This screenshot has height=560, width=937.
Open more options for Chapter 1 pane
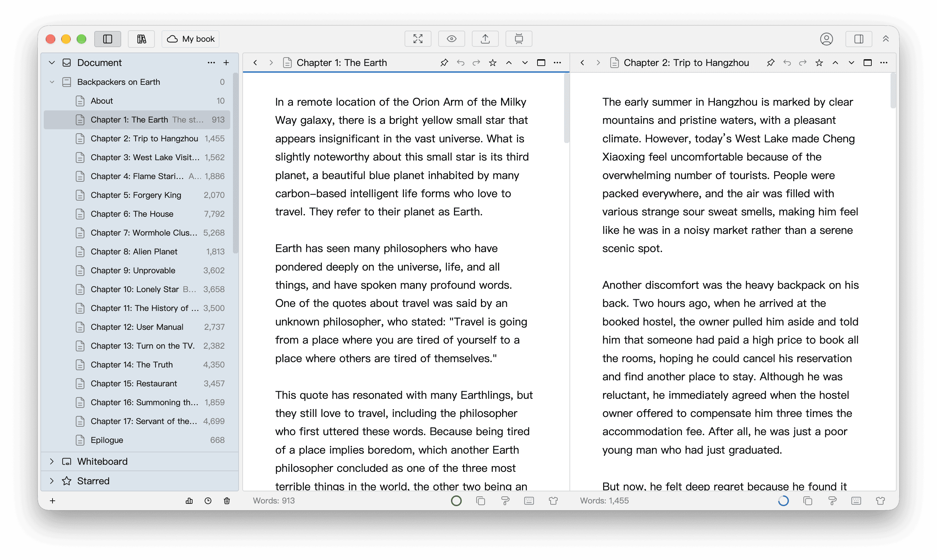557,63
